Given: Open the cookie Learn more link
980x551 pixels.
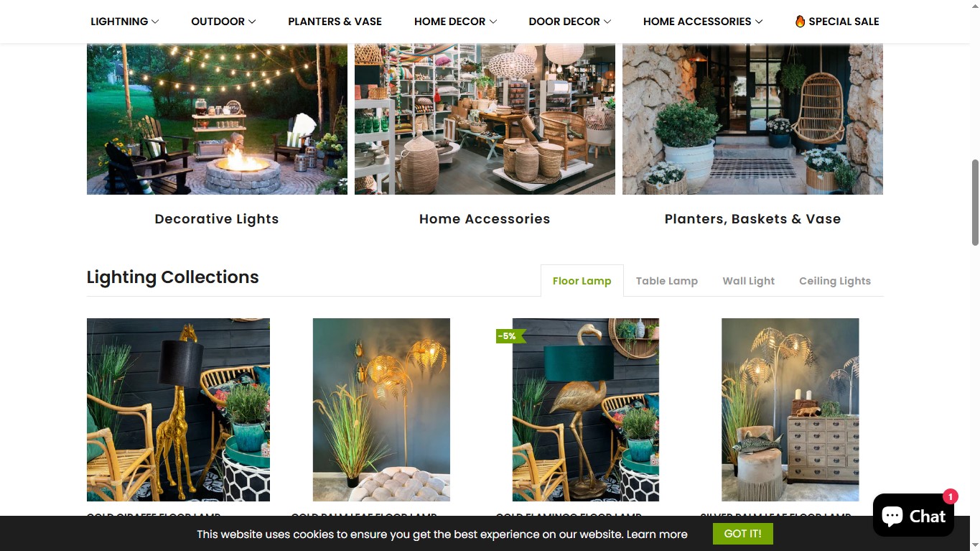Looking at the screenshot, I should click(657, 534).
